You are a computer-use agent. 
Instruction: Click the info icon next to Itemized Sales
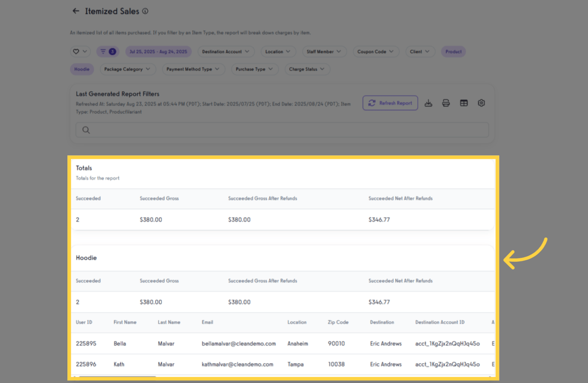click(x=145, y=11)
